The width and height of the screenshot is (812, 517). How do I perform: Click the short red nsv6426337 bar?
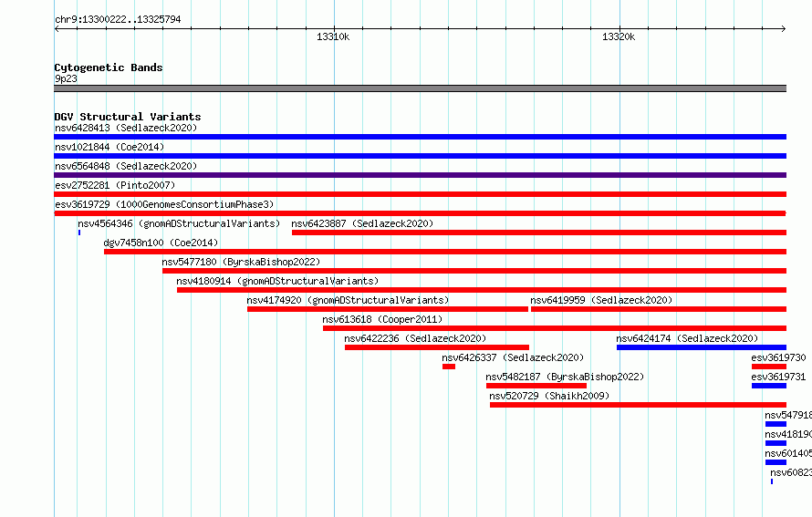[x=449, y=367]
